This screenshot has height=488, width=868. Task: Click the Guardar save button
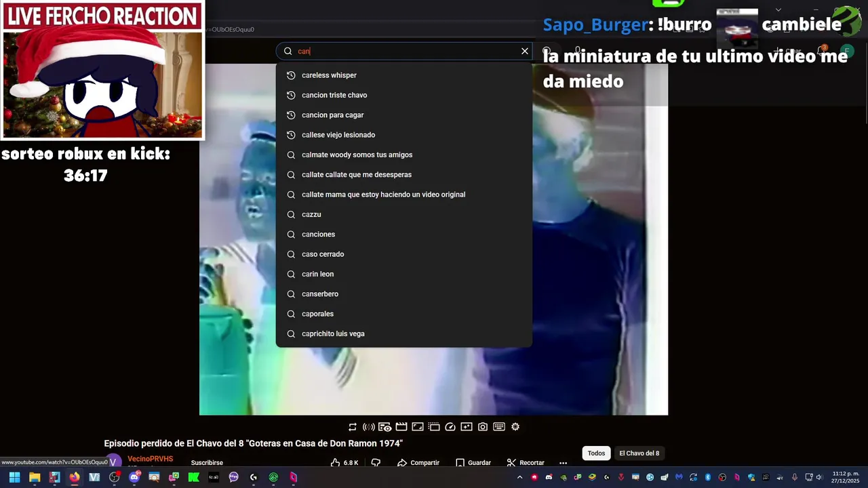(473, 463)
